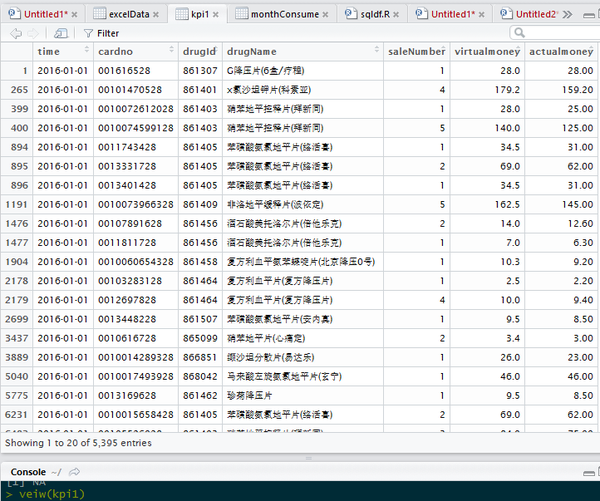Click the R file icon on sqldf.R tab
The width and height of the screenshot is (600, 501).
click(350, 14)
